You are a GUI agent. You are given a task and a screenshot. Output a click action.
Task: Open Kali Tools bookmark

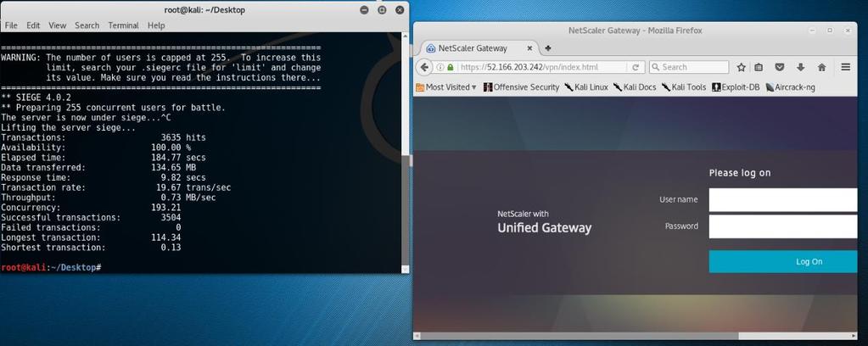(684, 86)
